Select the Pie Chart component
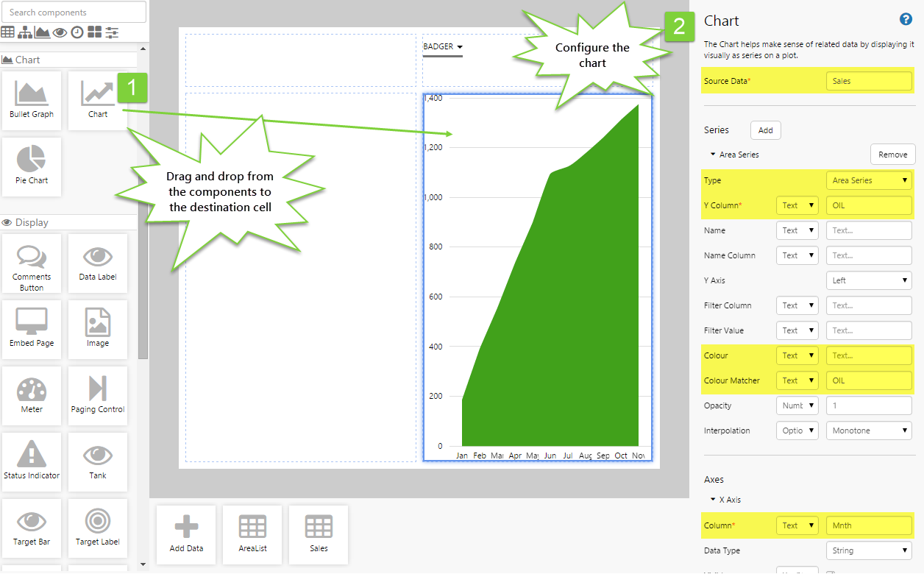Viewport: 924px width, 574px height. pyautogui.click(x=32, y=166)
